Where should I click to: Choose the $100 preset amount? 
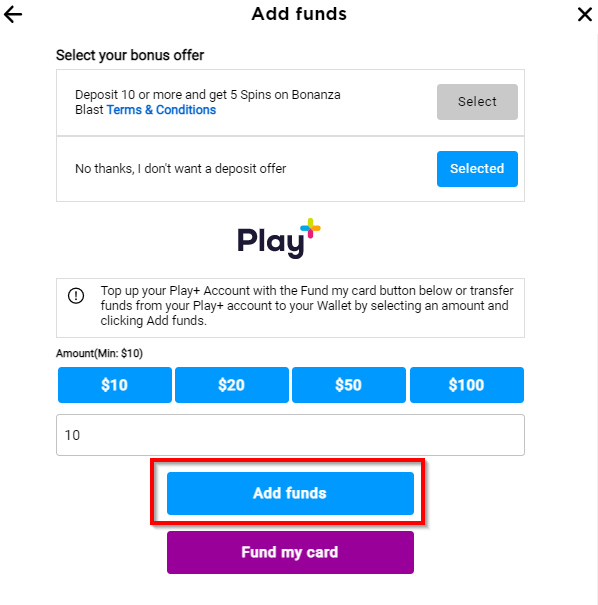467,385
